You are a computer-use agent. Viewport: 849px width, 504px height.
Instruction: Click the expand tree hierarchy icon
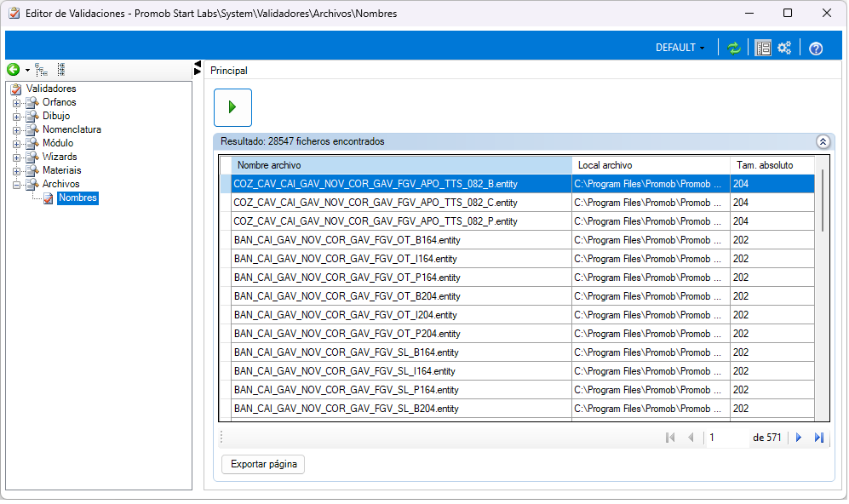pyautogui.click(x=42, y=70)
